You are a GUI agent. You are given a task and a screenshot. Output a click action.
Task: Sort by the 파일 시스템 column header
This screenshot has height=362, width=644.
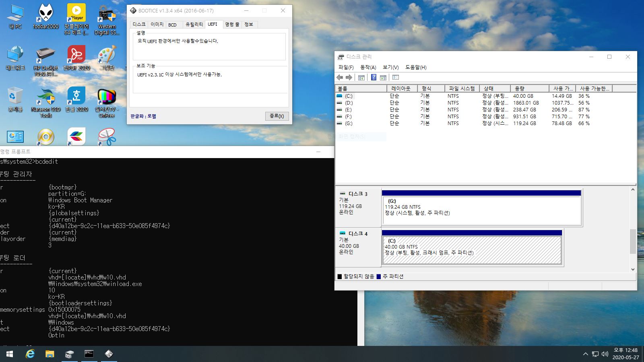[462, 88]
